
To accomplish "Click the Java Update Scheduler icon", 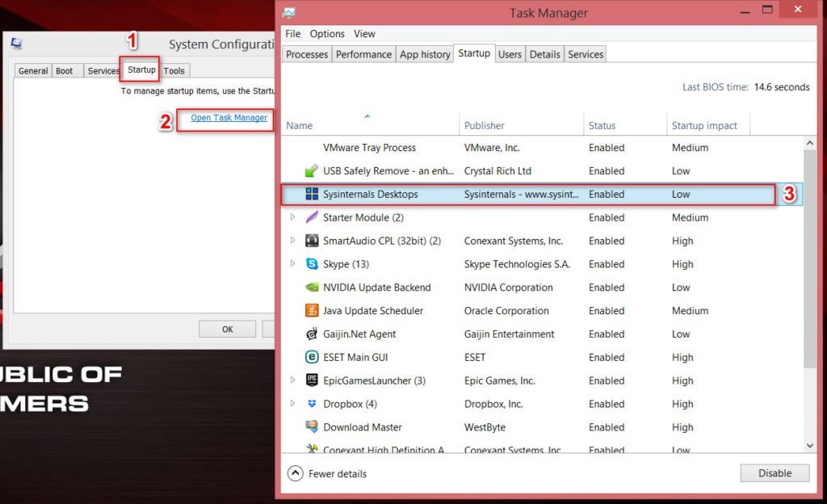I will point(312,310).
